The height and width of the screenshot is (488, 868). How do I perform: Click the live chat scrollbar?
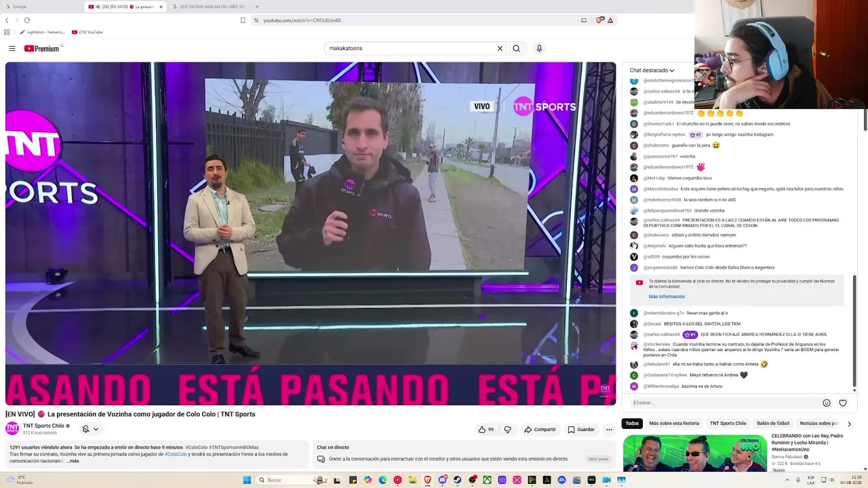854,331
